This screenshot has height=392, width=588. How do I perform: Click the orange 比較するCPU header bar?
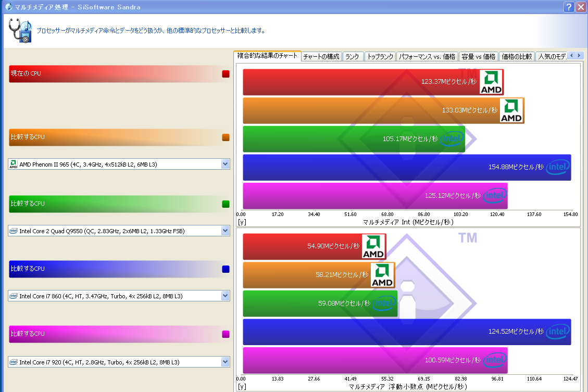119,137
